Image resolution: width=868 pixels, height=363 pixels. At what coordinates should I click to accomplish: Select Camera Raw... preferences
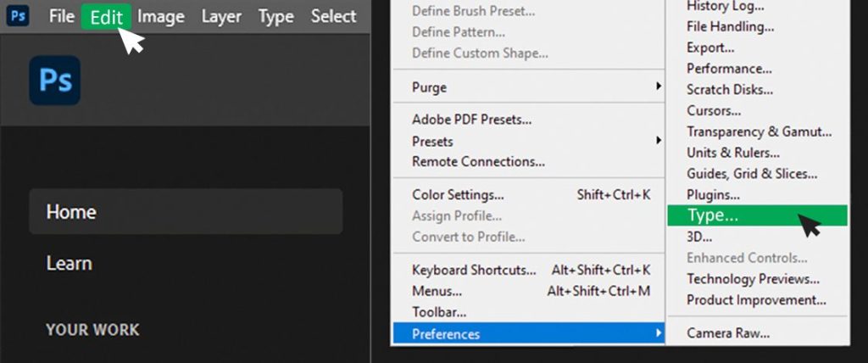click(728, 333)
